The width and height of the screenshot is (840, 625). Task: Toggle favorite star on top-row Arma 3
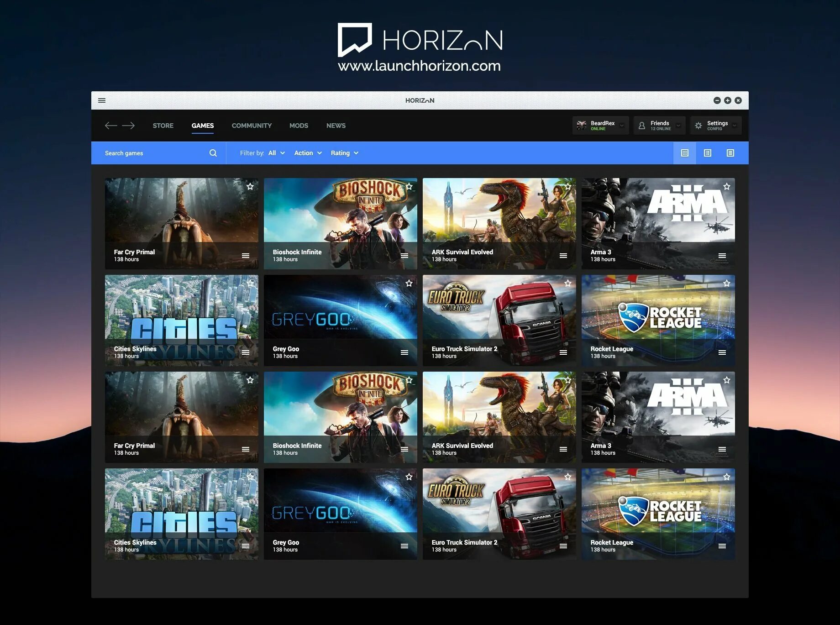coord(727,186)
